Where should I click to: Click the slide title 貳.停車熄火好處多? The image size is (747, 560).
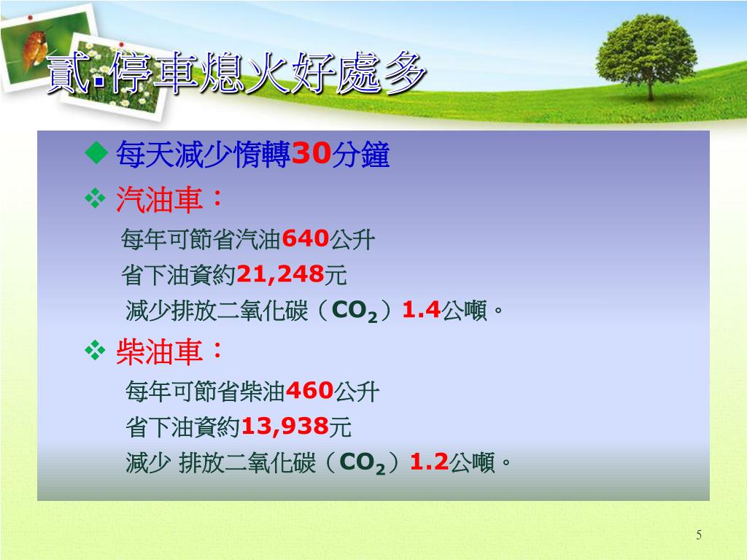pos(236,74)
